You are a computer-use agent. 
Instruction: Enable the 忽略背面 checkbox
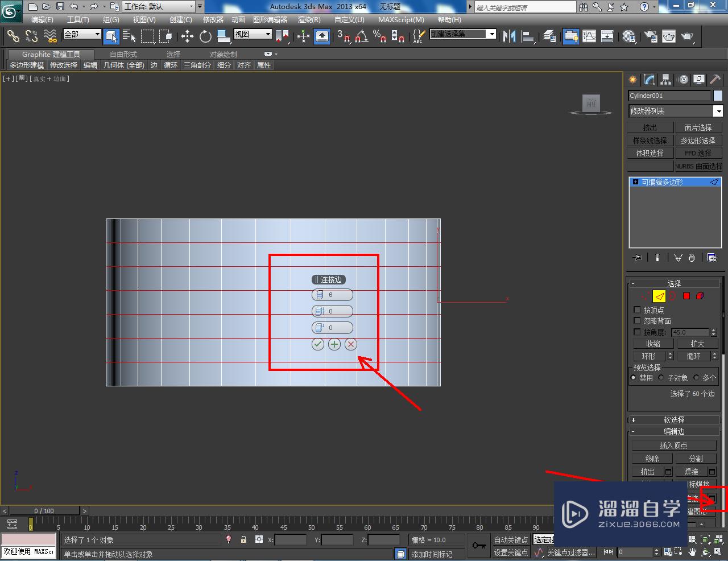pos(637,320)
